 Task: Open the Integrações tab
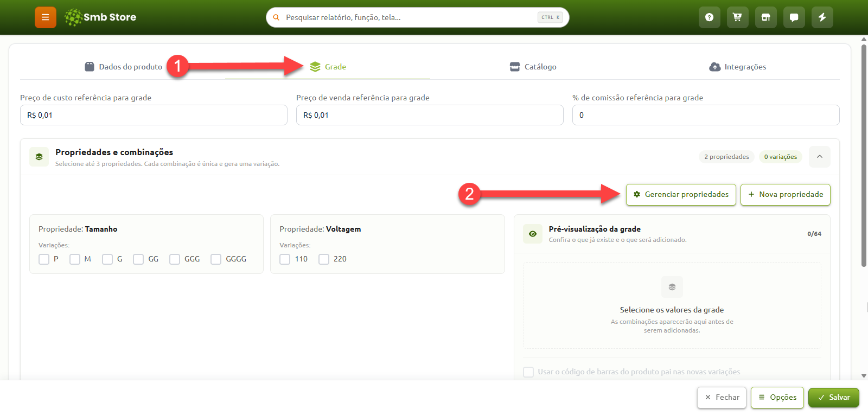pos(738,67)
